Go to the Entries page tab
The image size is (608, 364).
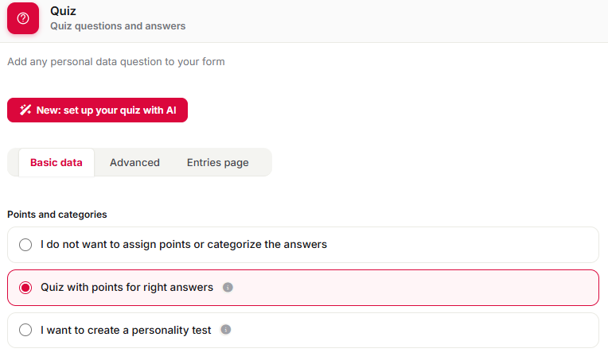(x=217, y=163)
